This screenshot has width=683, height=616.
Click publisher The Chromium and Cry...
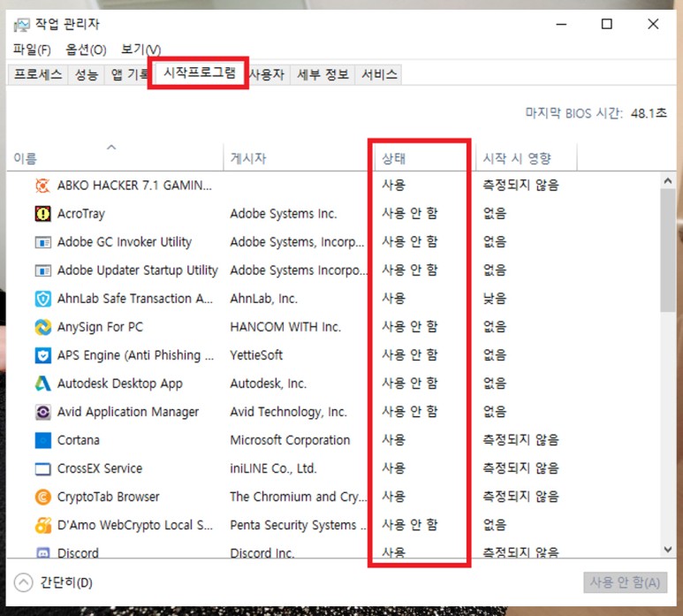click(298, 497)
